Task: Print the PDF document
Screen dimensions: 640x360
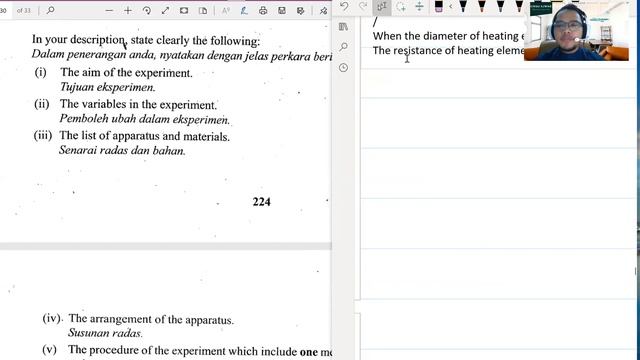Action: 263,11
